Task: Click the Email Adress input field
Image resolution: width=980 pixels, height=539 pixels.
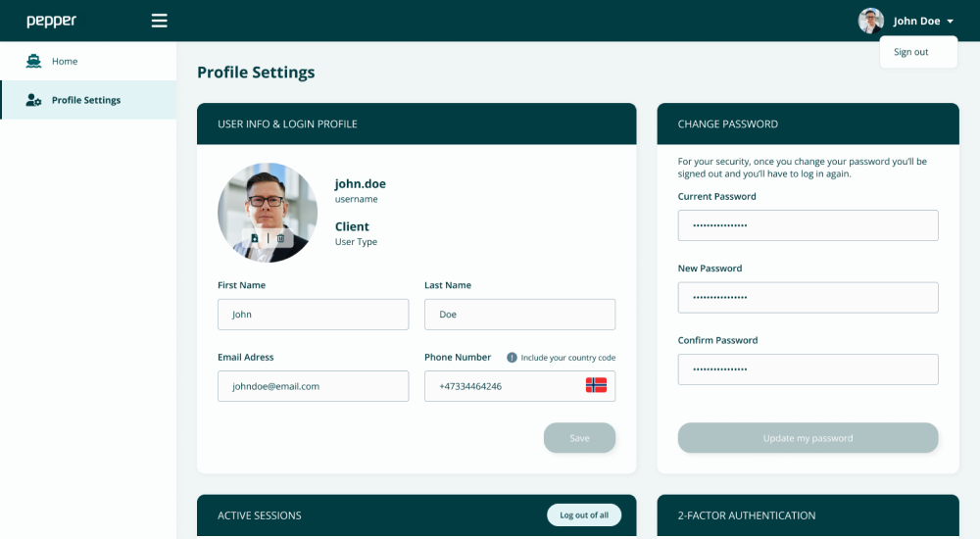Action: point(314,386)
